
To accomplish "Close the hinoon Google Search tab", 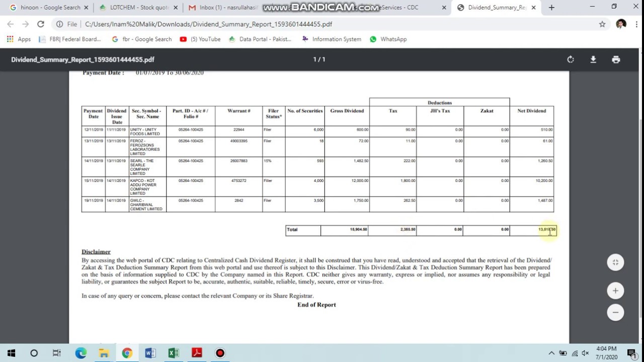I will click(86, 8).
